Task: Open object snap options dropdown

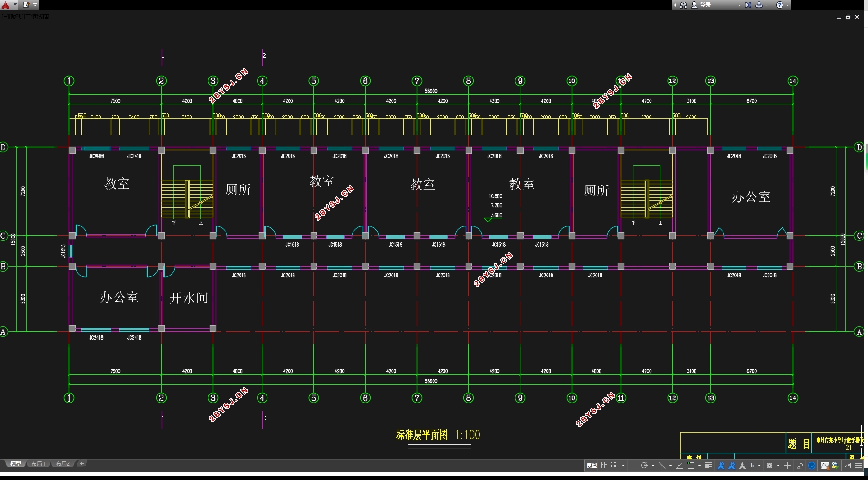Action: pyautogui.click(x=699, y=466)
